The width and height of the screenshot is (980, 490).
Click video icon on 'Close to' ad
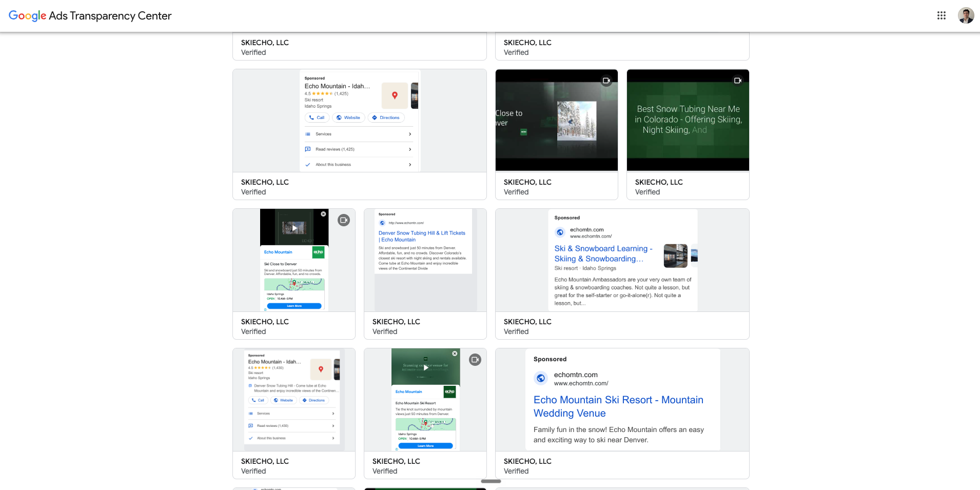pyautogui.click(x=606, y=81)
